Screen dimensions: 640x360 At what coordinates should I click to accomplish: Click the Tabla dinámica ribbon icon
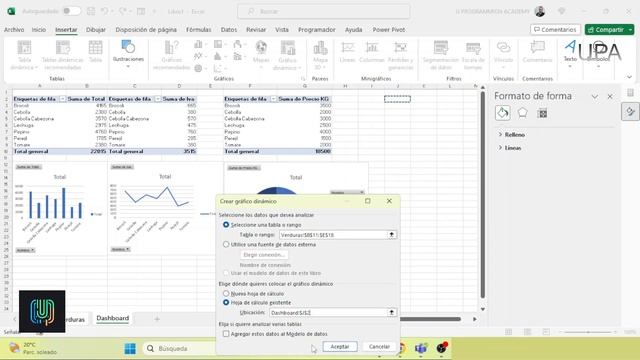pos(24,55)
